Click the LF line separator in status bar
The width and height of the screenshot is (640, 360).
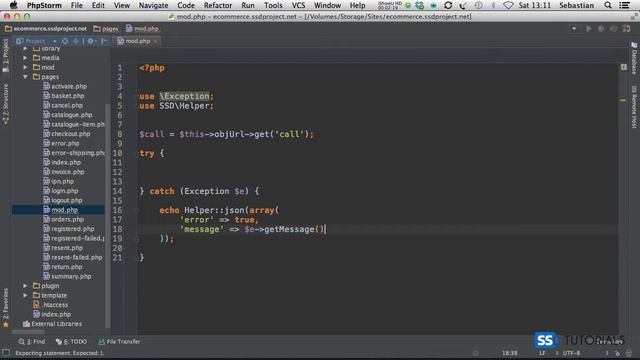[542, 353]
